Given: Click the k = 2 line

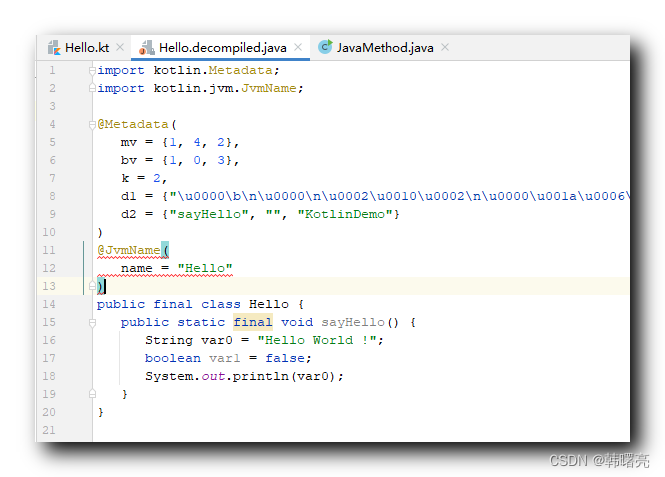Looking at the screenshot, I should tap(144, 178).
